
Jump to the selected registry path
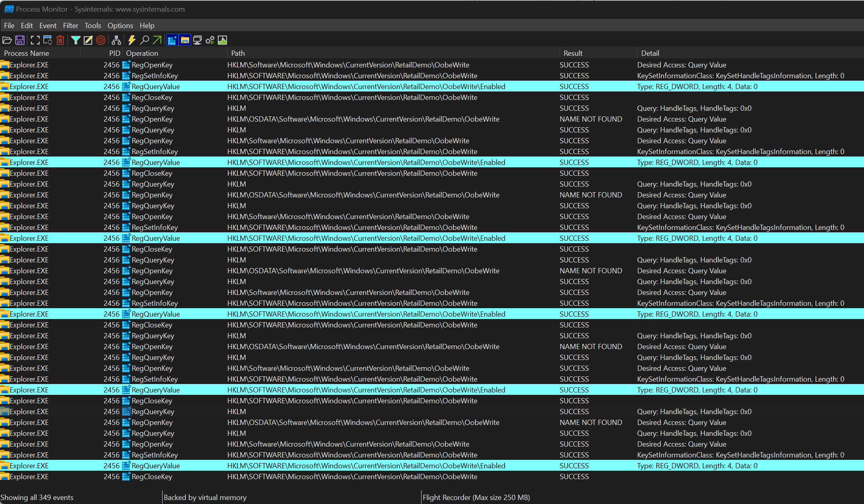point(157,40)
